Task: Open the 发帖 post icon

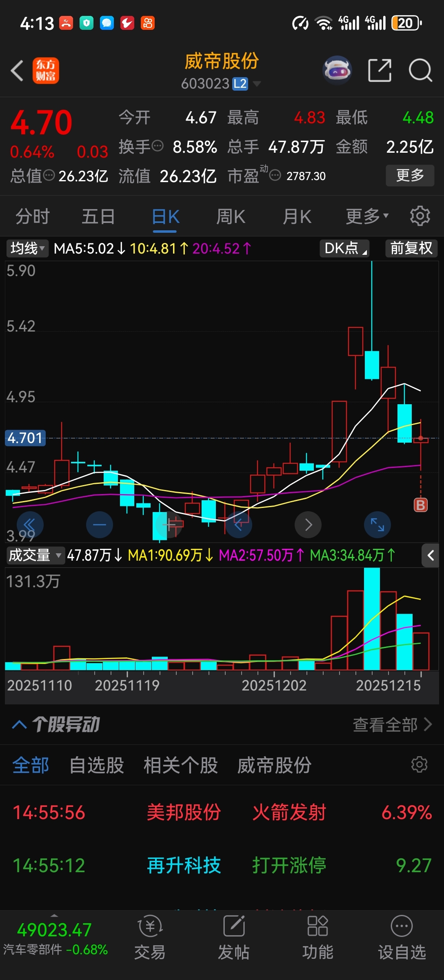Action: click(x=233, y=938)
